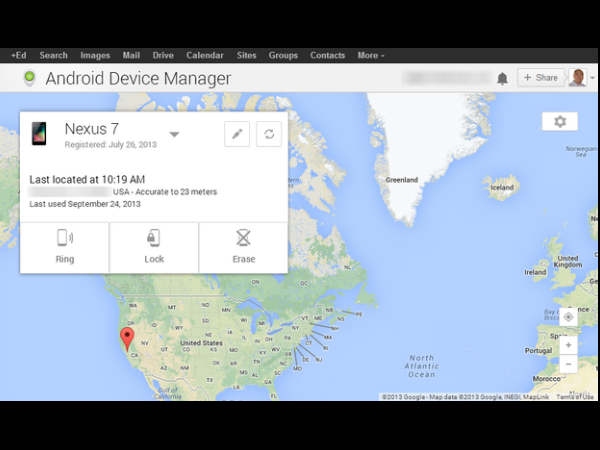Open Drive from the Google bar
The width and height of the screenshot is (600, 450).
(163, 55)
